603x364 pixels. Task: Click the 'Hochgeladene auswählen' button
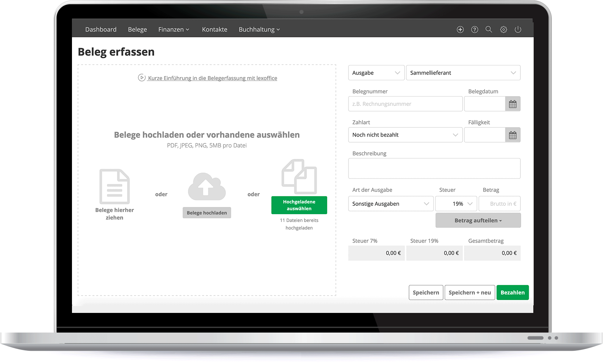click(x=299, y=205)
